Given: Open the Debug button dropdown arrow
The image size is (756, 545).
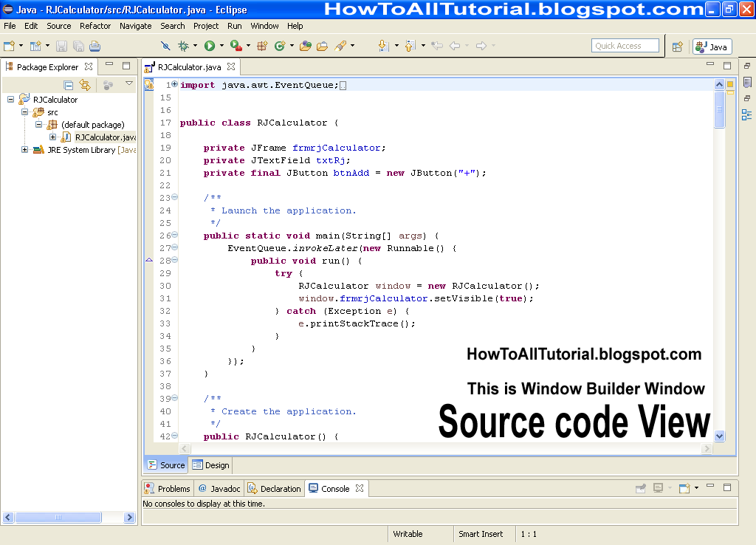Looking at the screenshot, I should coord(195,46).
